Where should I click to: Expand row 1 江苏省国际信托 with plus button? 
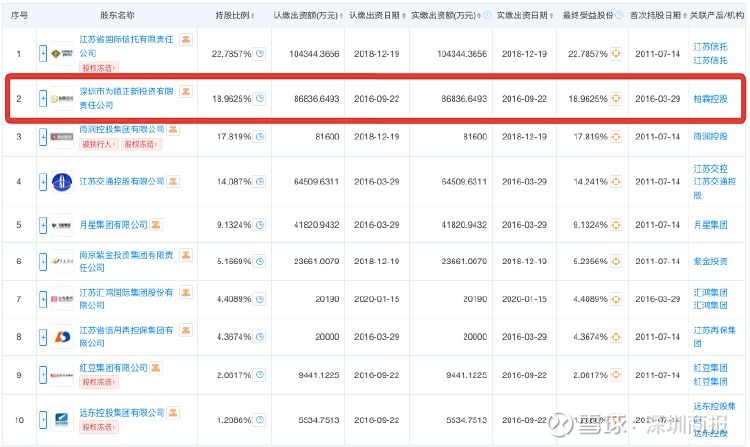pos(43,54)
